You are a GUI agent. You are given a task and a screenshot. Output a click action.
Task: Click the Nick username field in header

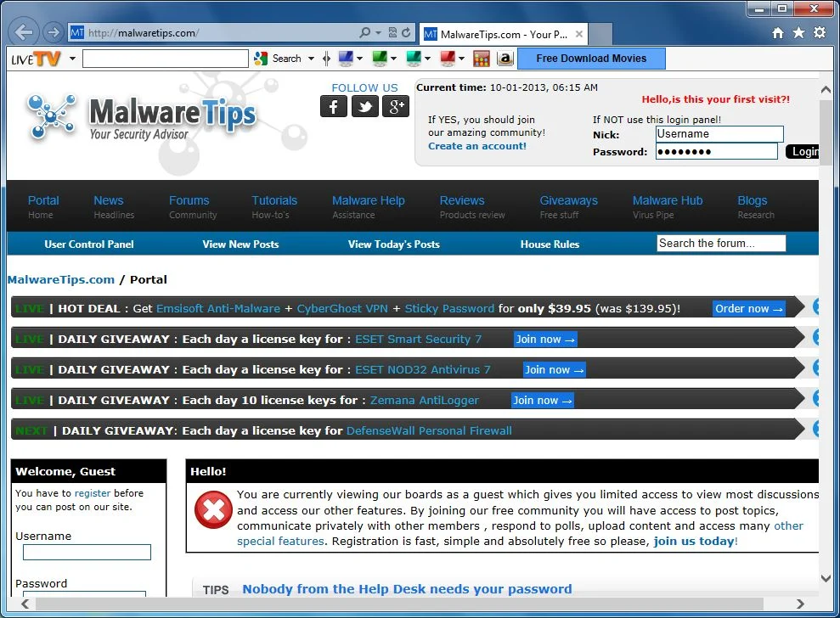click(719, 134)
